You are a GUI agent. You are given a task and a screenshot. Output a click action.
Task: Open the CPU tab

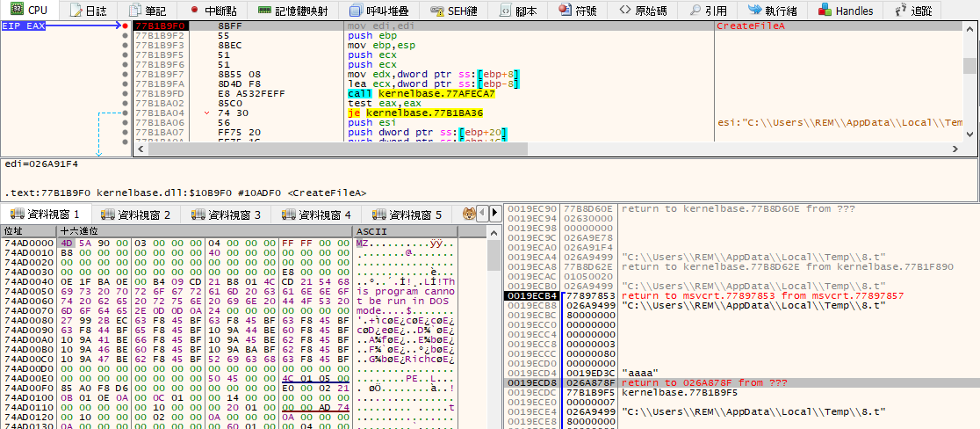point(29,10)
